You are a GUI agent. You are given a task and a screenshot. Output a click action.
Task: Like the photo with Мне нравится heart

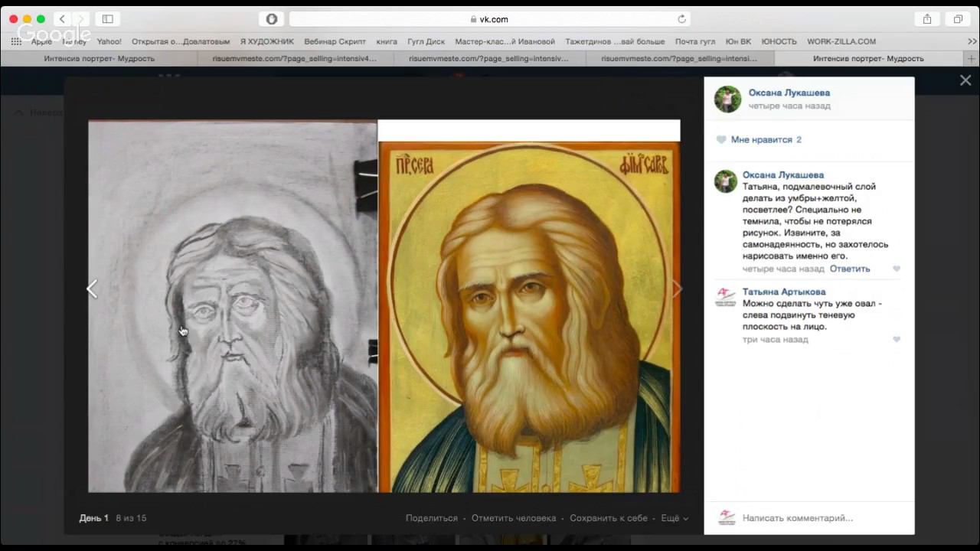pyautogui.click(x=721, y=140)
